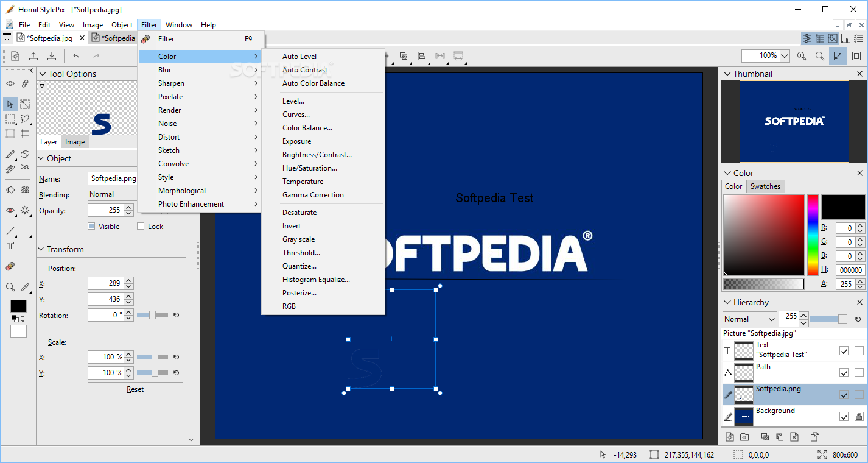Viewport: 868px width, 463px height.
Task: Collapse the Tool Options panel
Action: [x=42, y=74]
